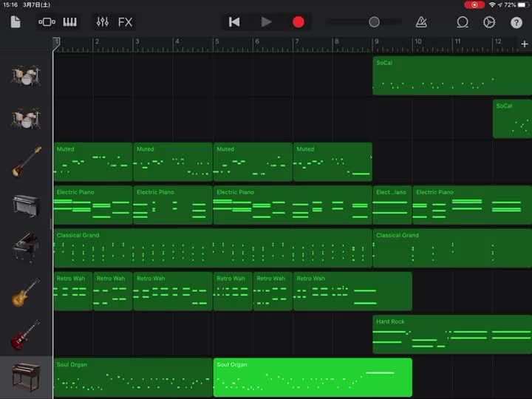Screen dimensions: 532x399
Task: Switch to Tracks view button
Action: [47, 22]
